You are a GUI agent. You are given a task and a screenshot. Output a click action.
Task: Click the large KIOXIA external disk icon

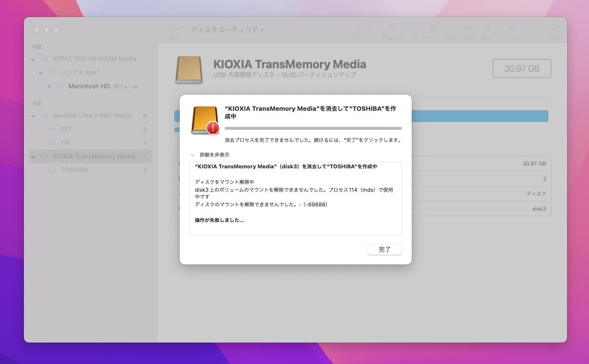[x=189, y=70]
